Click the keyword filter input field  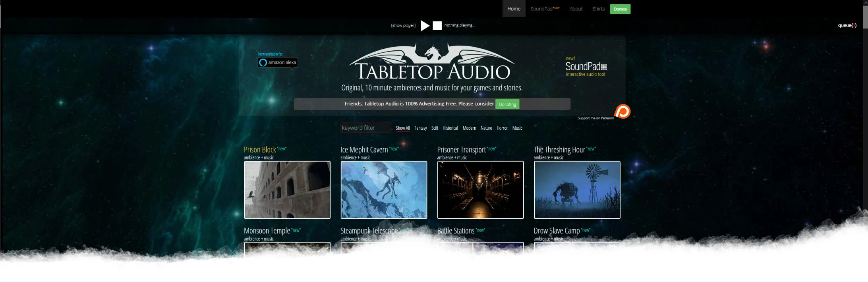365,128
